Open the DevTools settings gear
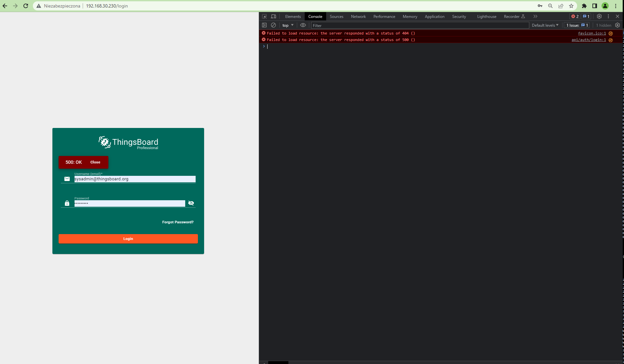The image size is (624, 364). pyautogui.click(x=599, y=16)
